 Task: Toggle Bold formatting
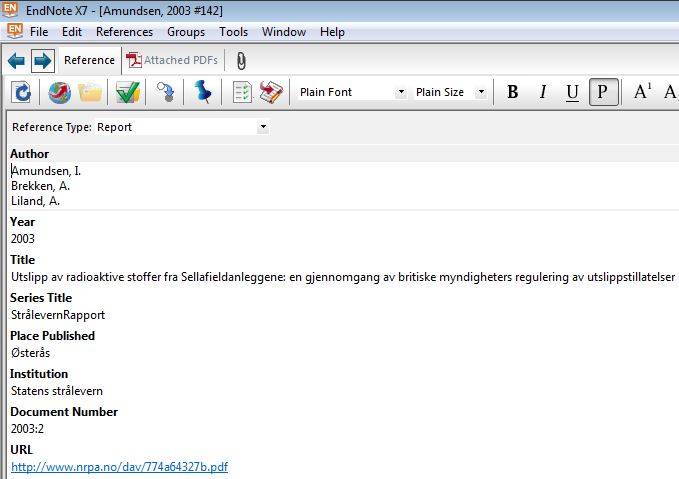pyautogui.click(x=512, y=92)
